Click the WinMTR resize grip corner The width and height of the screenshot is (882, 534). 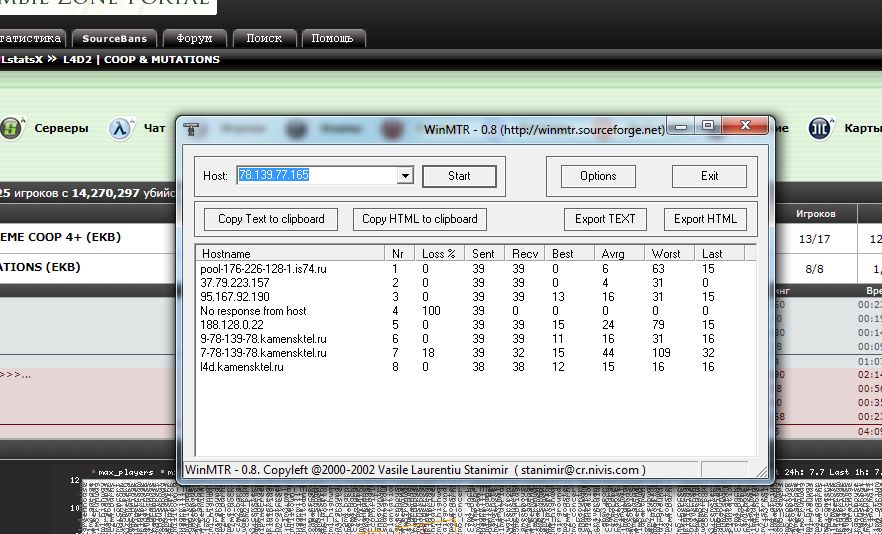pyautogui.click(x=762, y=472)
